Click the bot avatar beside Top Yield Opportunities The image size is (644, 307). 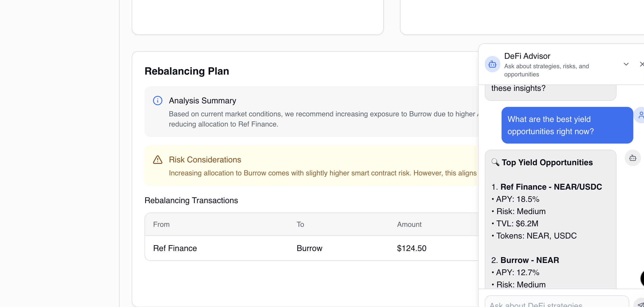[x=633, y=158]
